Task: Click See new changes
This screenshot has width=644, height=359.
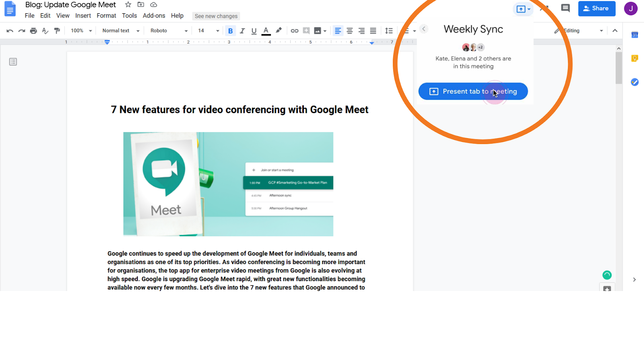Action: point(216,16)
